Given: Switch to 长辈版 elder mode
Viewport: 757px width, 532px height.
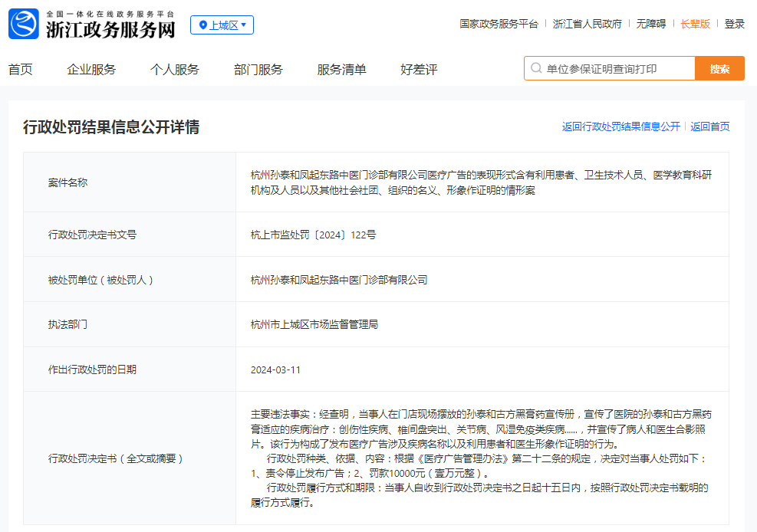Looking at the screenshot, I should pos(695,24).
